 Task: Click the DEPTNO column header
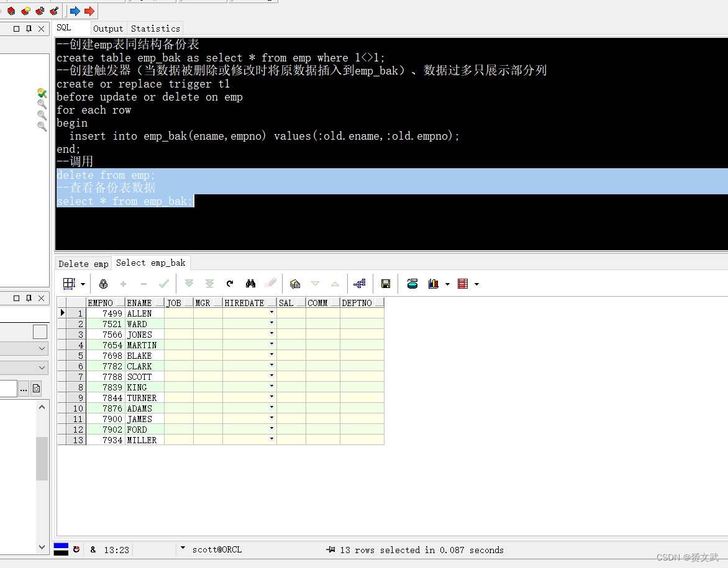362,303
